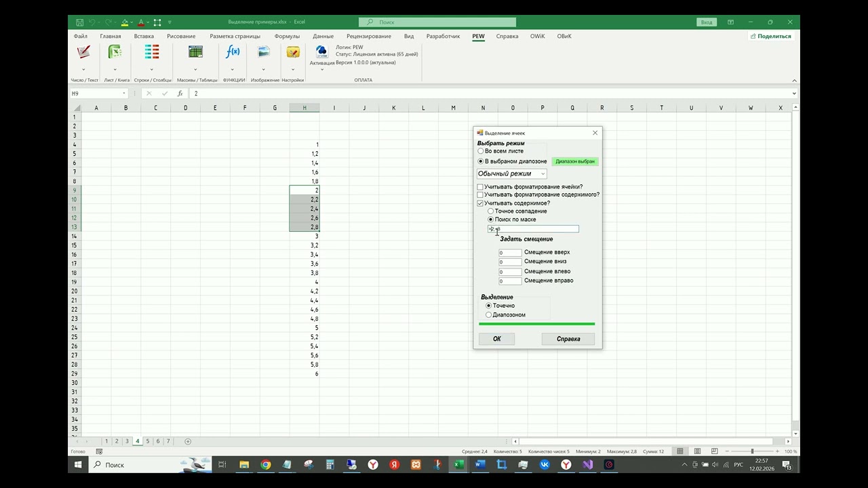The image size is (868, 488).
Task: Expand the Массивы / Таблицы dropdown arrow
Action: point(195,69)
